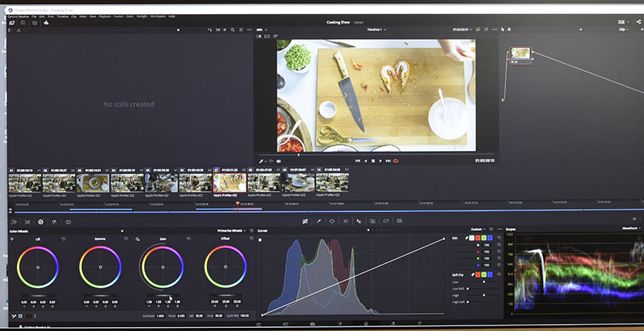Toggle the loop playback icon
644x331 pixels.
[x=396, y=161]
